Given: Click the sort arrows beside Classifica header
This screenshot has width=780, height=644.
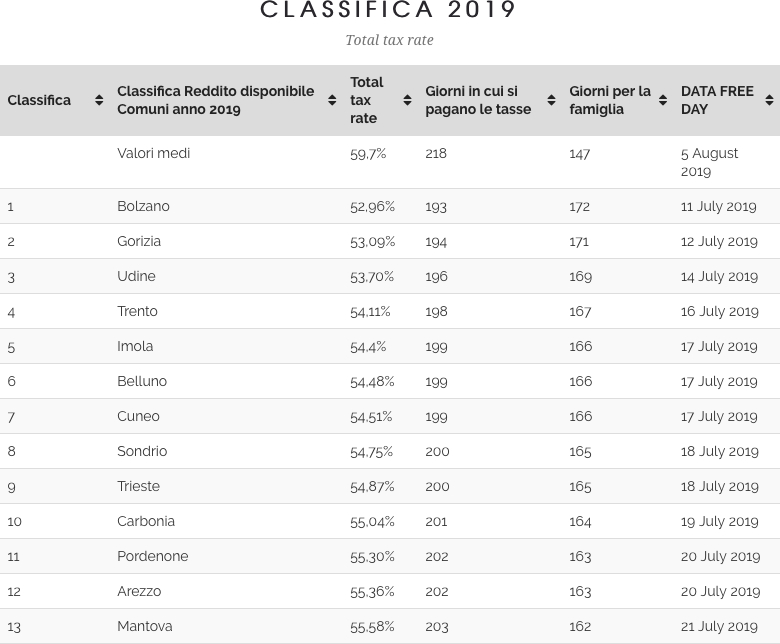Looking at the screenshot, I should pyautogui.click(x=99, y=100).
